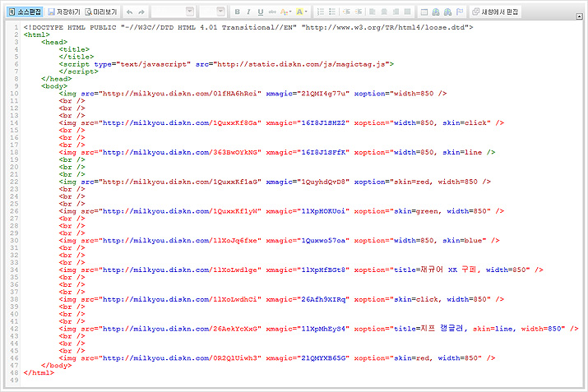Collapse the editor toolbar with the corner arrow
This screenshot has width=588, height=392.
(580, 16)
